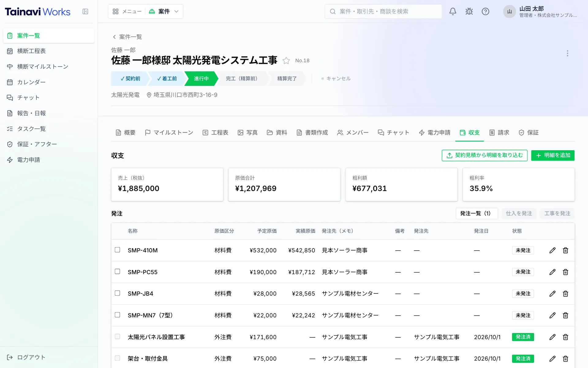
Task: Select the キャンセル status
Action: point(336,79)
